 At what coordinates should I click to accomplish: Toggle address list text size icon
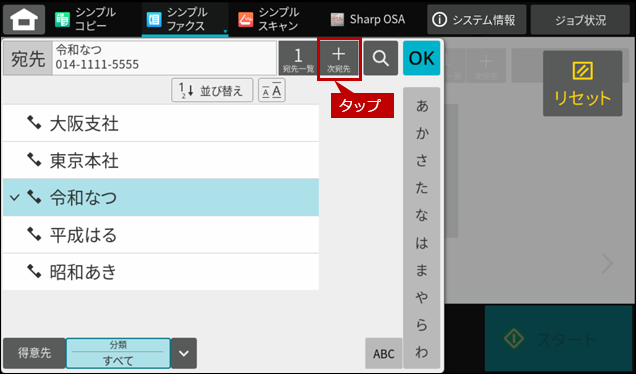(x=272, y=90)
